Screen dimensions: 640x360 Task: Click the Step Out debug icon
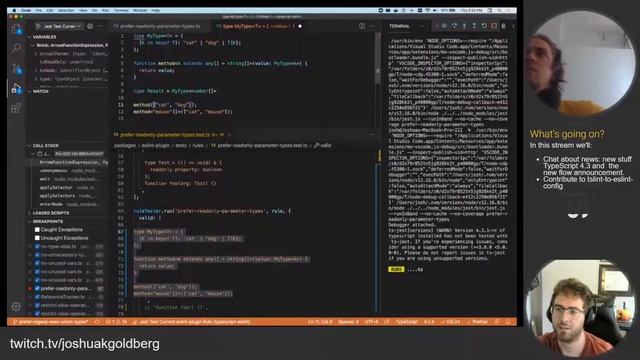coord(474,26)
